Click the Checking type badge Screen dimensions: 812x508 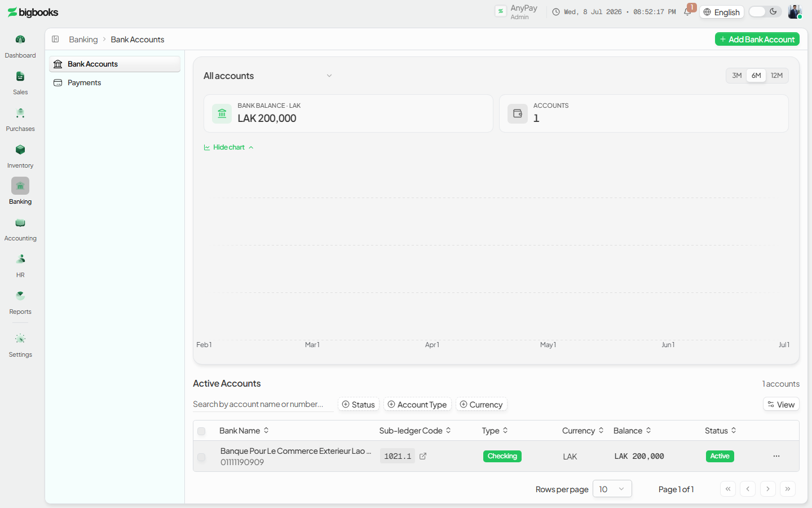click(502, 456)
